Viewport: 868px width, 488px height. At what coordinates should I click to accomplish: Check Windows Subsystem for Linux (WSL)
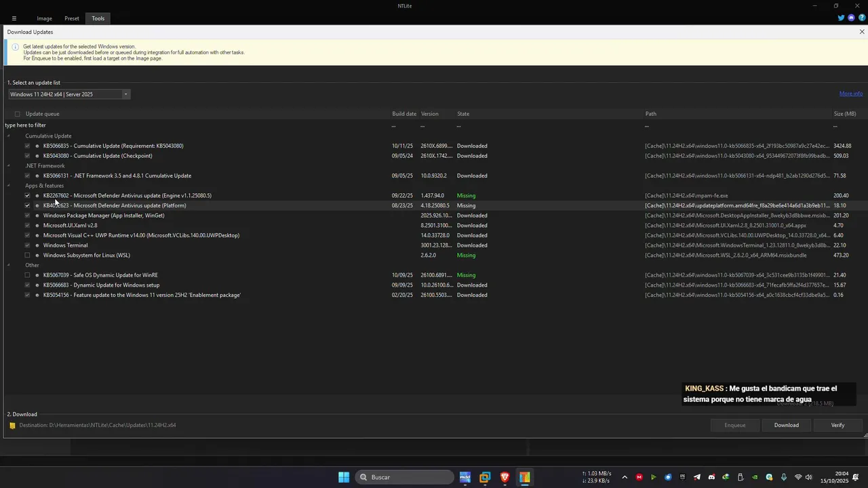(x=27, y=256)
